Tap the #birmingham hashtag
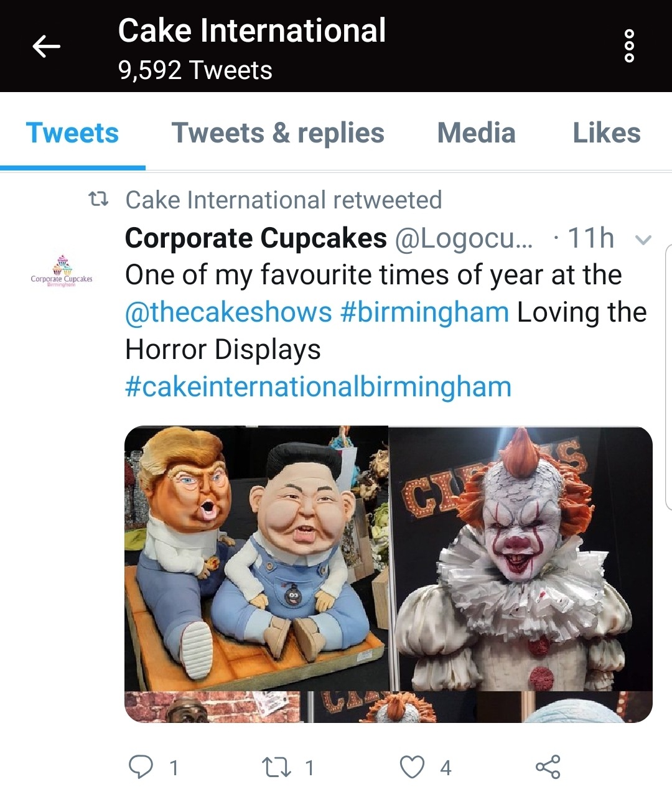Viewport: 672px width, 797px height. pyautogui.click(x=424, y=312)
